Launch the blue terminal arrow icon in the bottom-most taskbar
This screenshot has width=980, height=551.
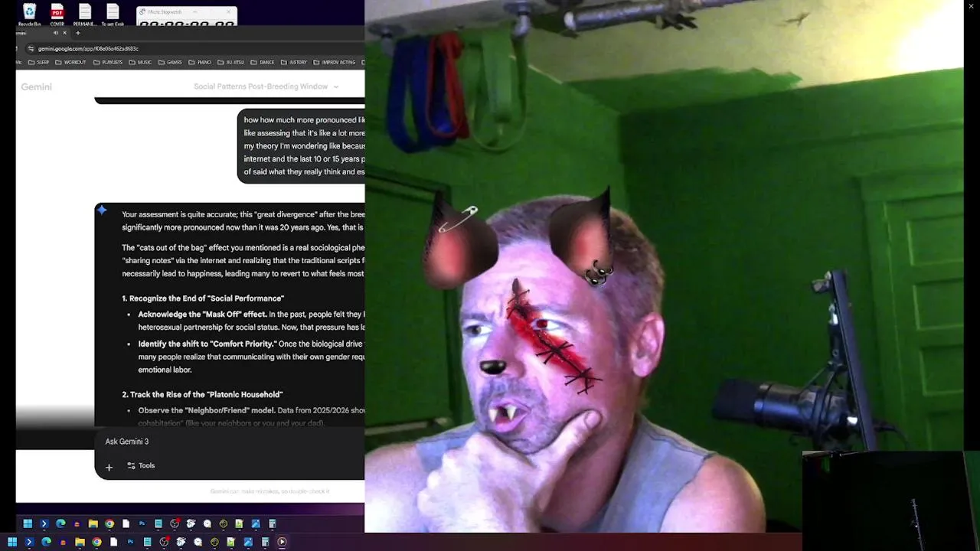[x=29, y=542]
